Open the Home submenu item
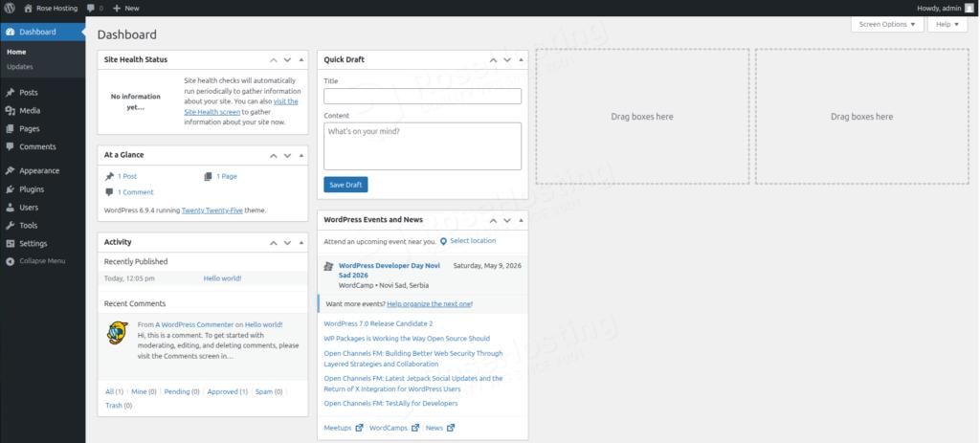The height and width of the screenshot is (443, 980). [x=16, y=52]
